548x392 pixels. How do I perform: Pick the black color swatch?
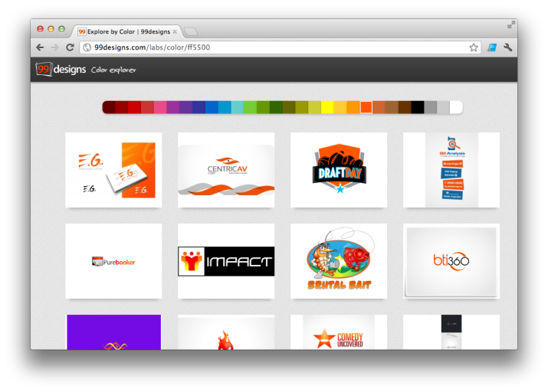[418, 107]
